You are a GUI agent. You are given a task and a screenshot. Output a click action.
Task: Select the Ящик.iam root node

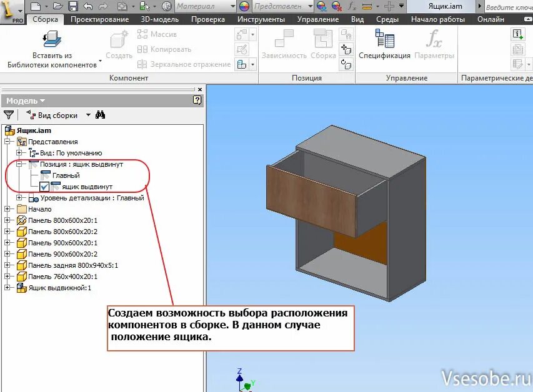click(x=34, y=130)
